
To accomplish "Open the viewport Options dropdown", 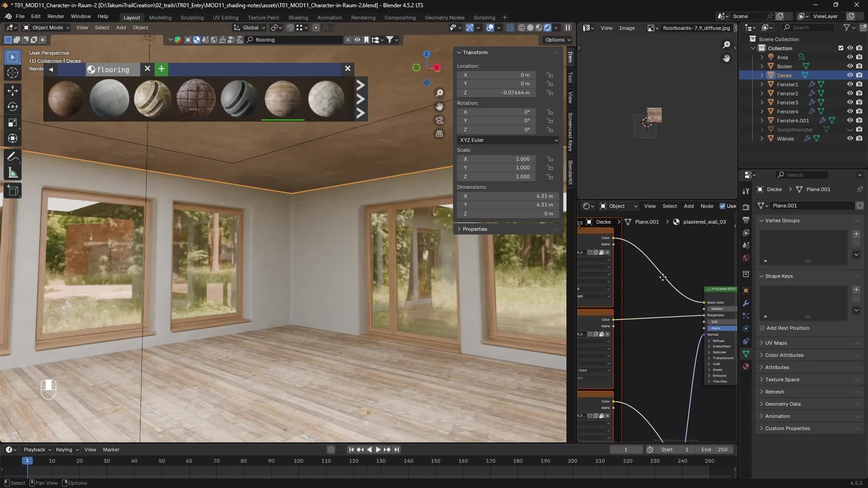I will 557,40.
